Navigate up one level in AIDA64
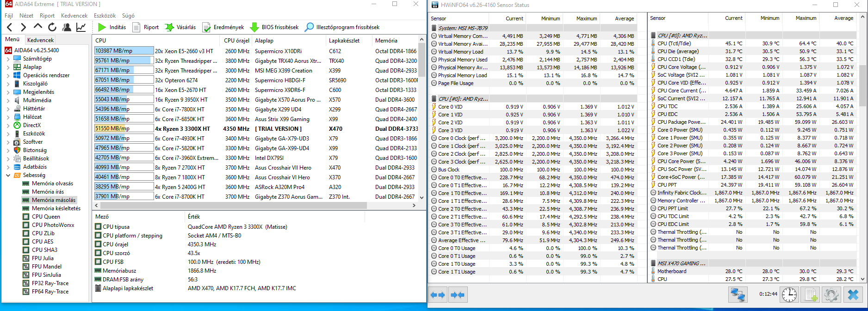The height and width of the screenshot is (311, 868). tap(38, 27)
